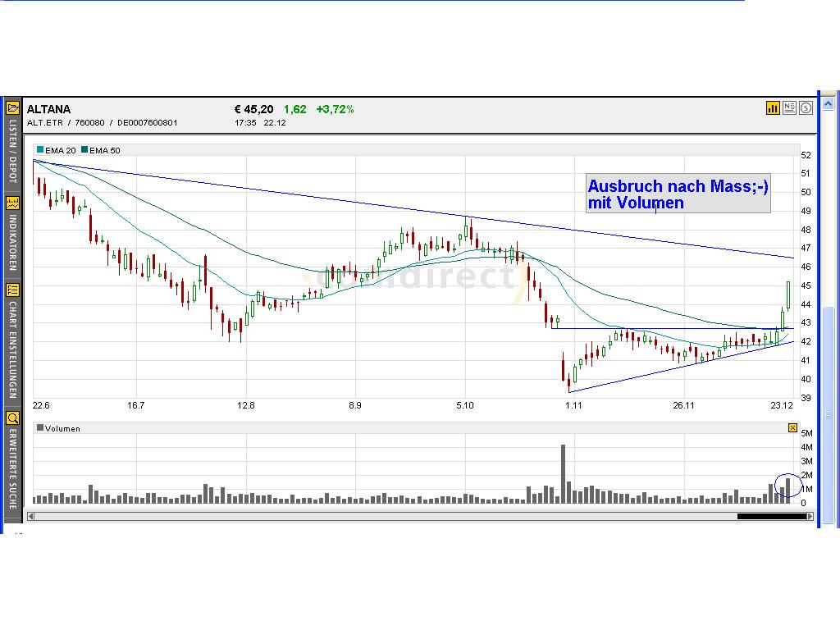The width and height of the screenshot is (840, 630).
Task: Click the WKN number 760080
Action: coord(89,123)
